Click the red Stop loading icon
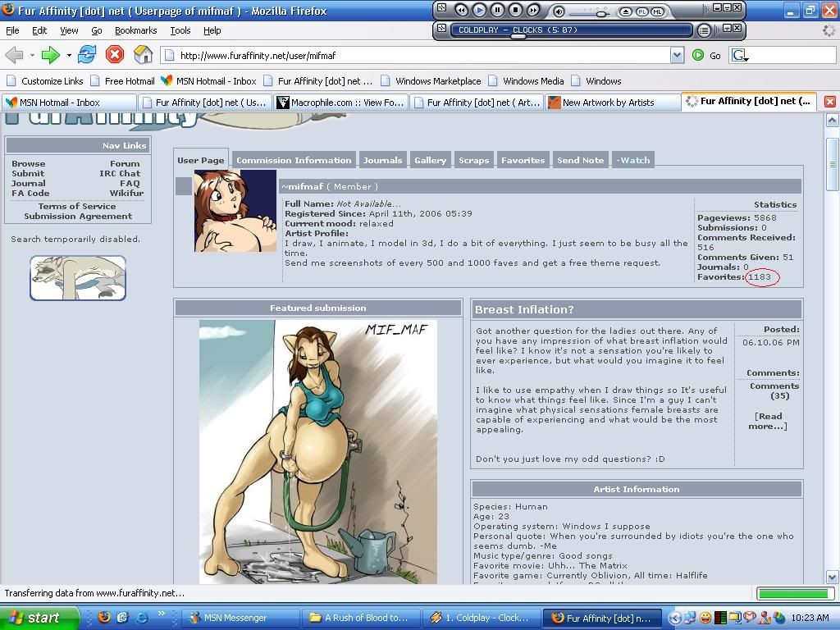Viewport: 840px width, 630px height. click(x=115, y=55)
